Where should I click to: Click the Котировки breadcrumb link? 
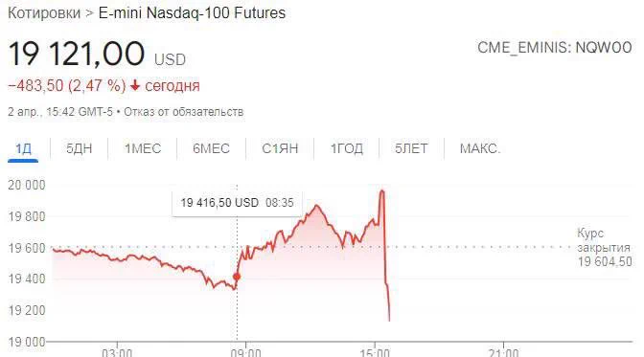click(x=44, y=12)
